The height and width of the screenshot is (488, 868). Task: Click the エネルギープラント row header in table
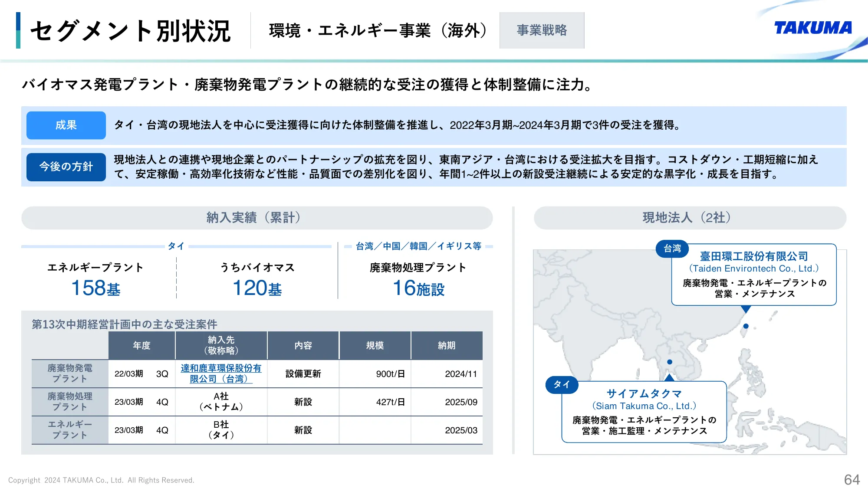coord(70,430)
